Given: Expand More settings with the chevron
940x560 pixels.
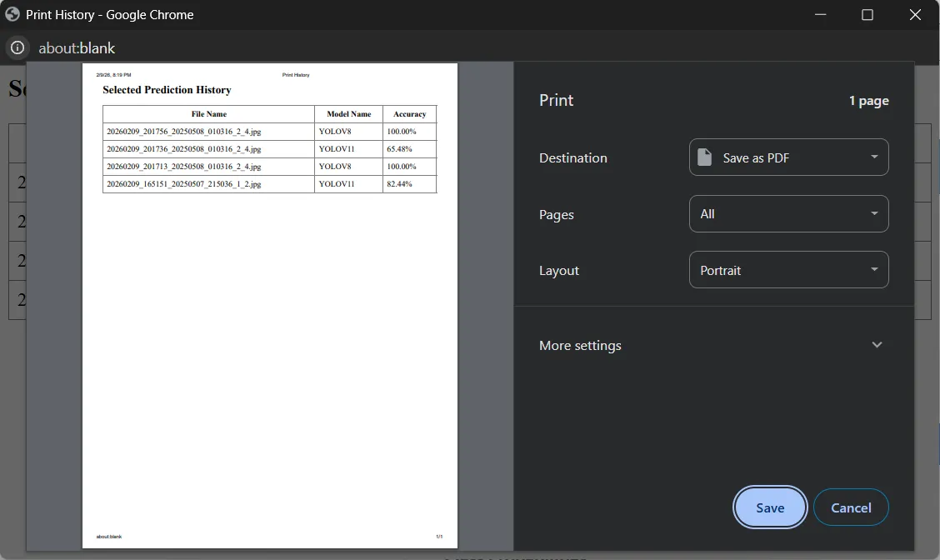Looking at the screenshot, I should pyautogui.click(x=877, y=345).
